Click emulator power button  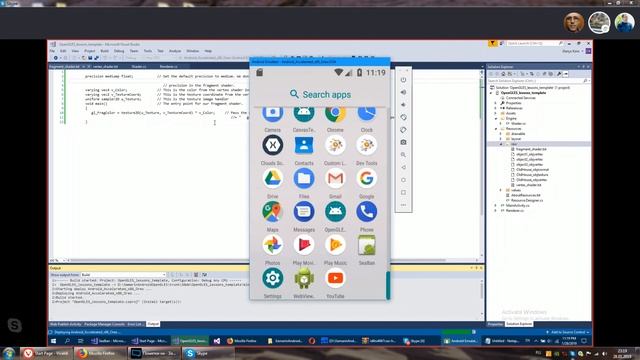click(403, 80)
